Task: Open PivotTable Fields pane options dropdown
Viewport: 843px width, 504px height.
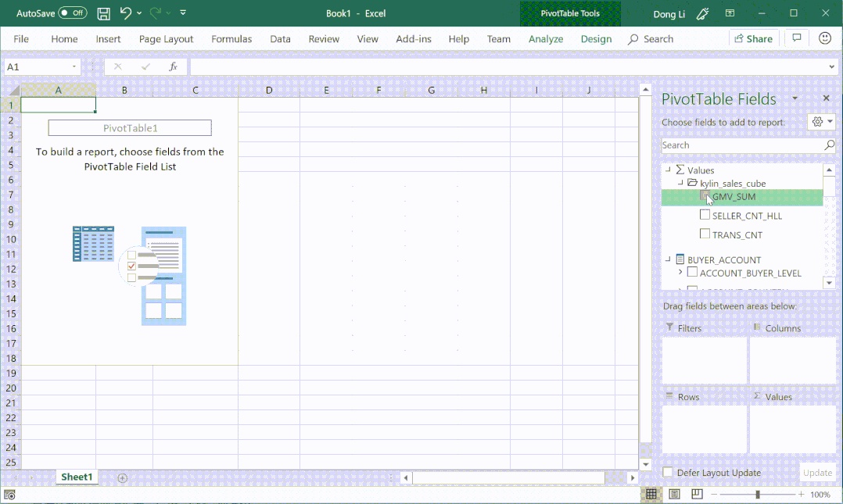Action: (795, 98)
